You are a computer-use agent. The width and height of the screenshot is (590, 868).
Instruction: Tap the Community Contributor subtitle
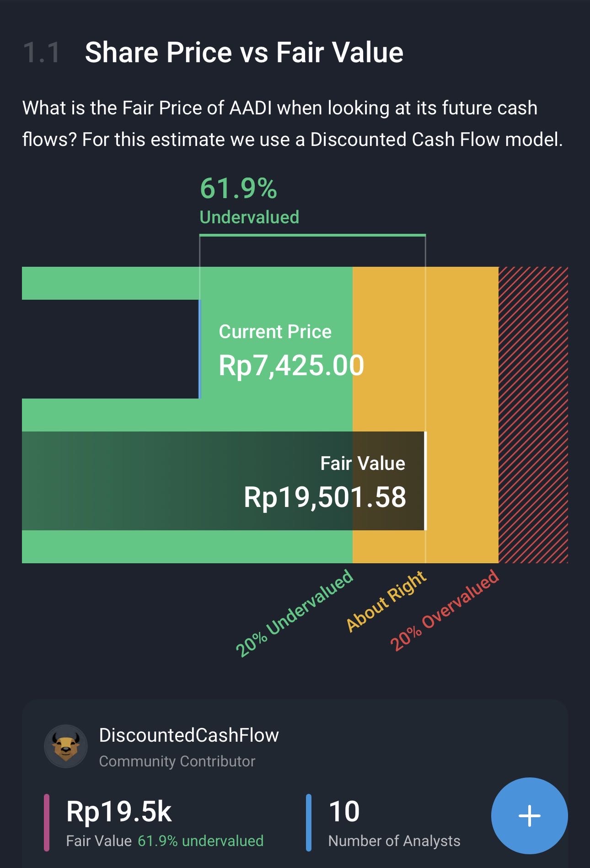click(177, 761)
